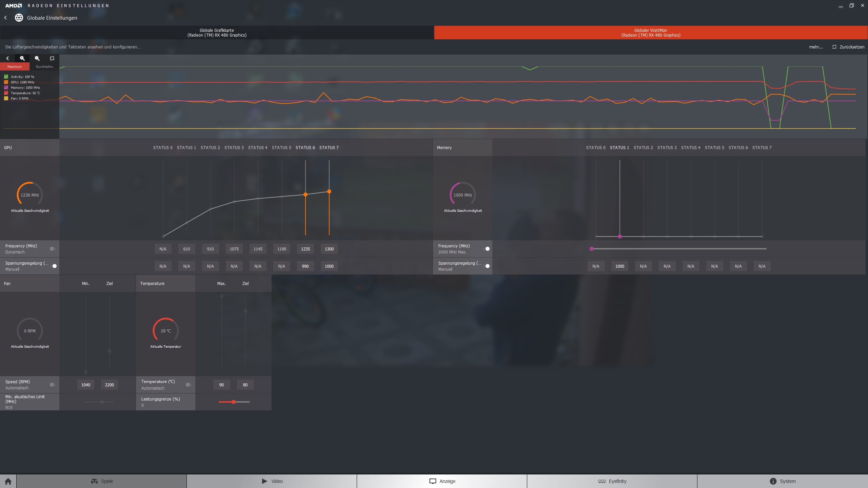Switch to the Globale Grafikkarte tab
868x488 pixels.
[217, 33]
